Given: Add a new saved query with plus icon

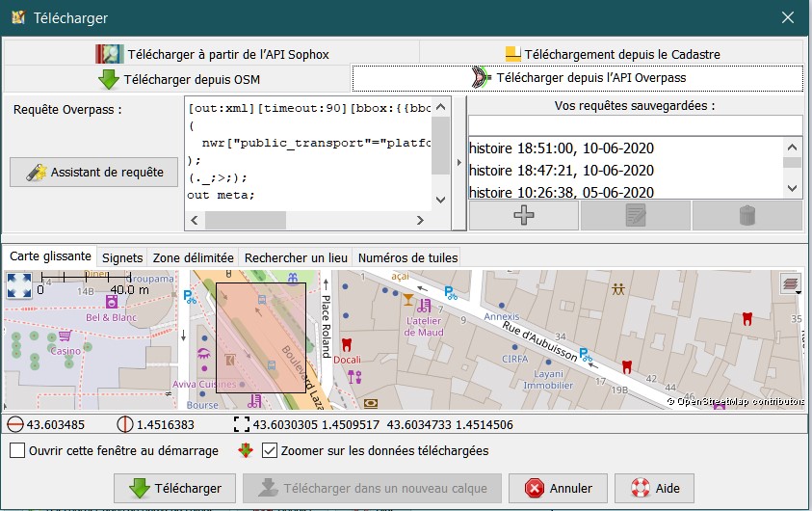Looking at the screenshot, I should [x=523, y=215].
